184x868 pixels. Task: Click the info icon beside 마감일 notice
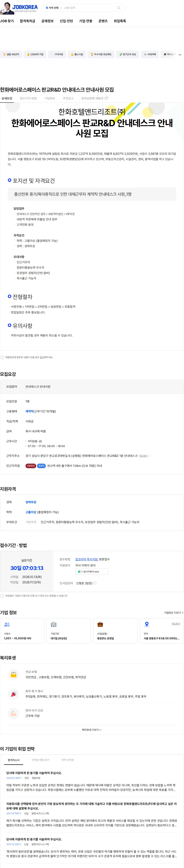[2, 596]
